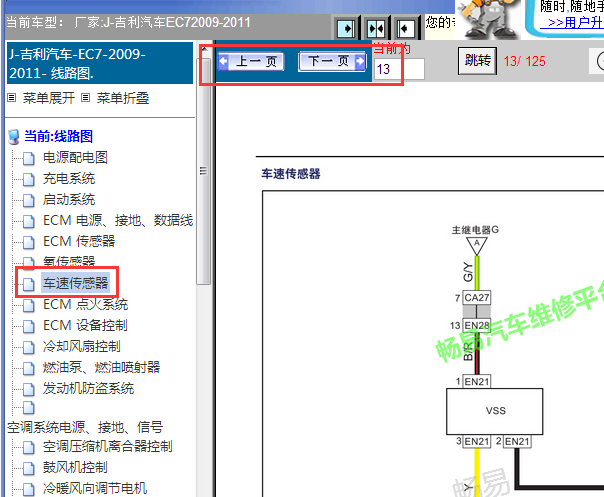
Task: Click the 主继电器G label in diagram
Action: (475, 230)
